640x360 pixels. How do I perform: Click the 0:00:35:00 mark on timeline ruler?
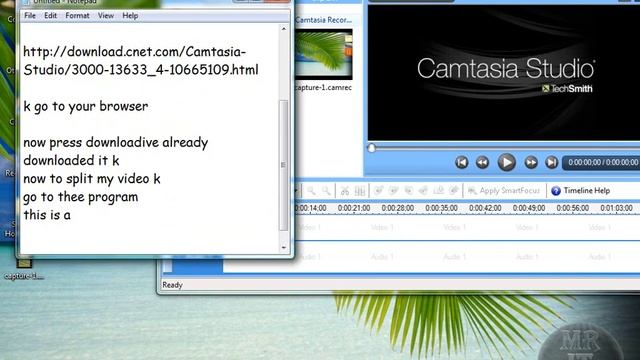[x=441, y=208]
